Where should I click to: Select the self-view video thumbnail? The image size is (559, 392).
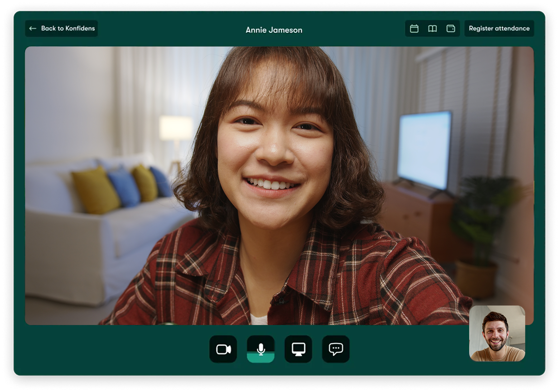pyautogui.click(x=497, y=333)
